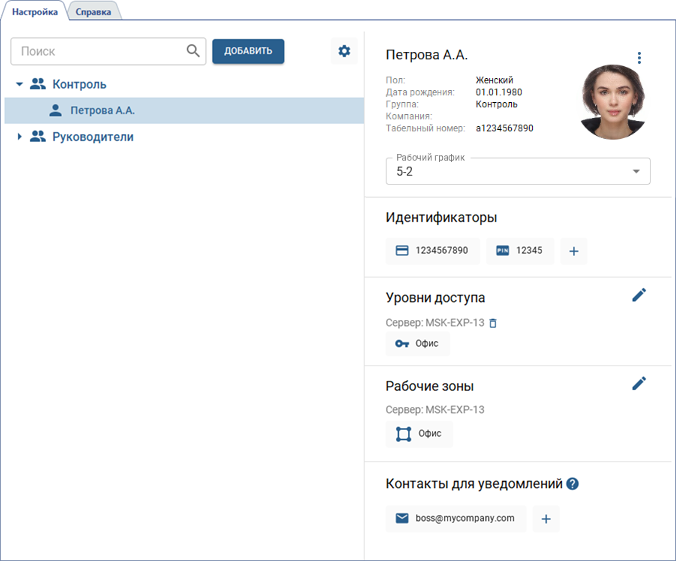
Task: Open three-dot menu for Петрова А.А.
Action: (639, 58)
